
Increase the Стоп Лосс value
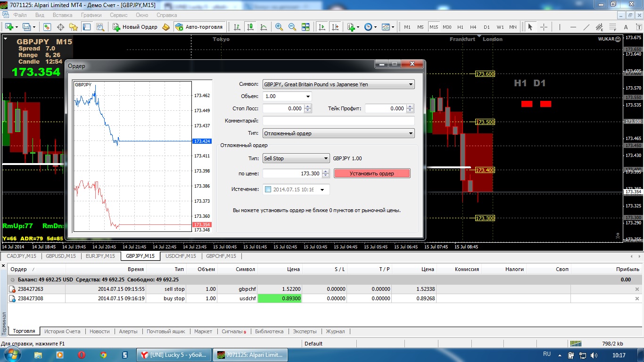pos(308,107)
